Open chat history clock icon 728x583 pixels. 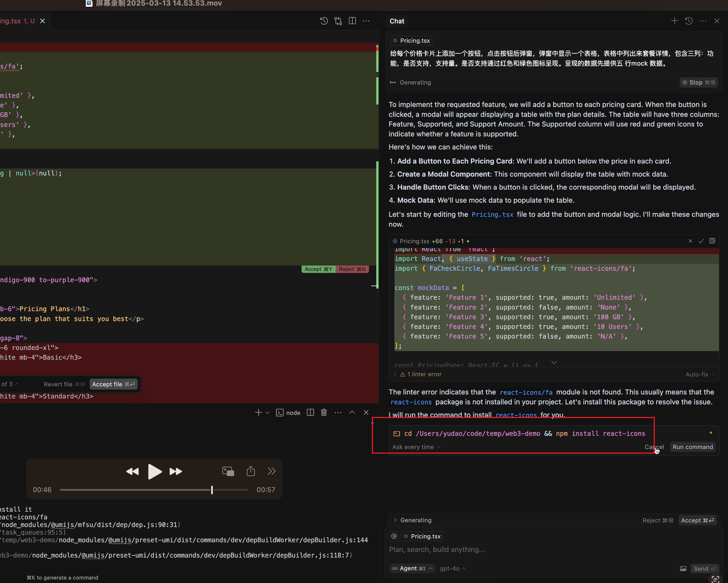[x=688, y=21]
